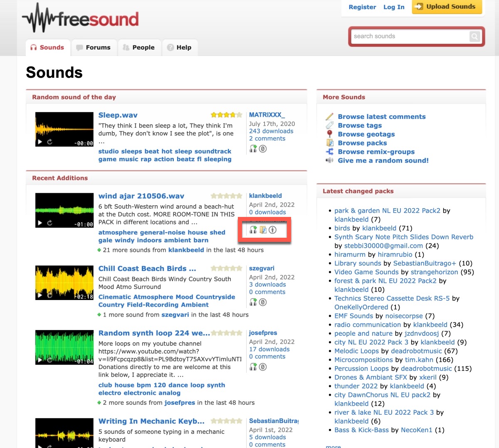Open Chill Coast Beach Birds title link
This screenshot has width=499, height=448.
click(147, 268)
